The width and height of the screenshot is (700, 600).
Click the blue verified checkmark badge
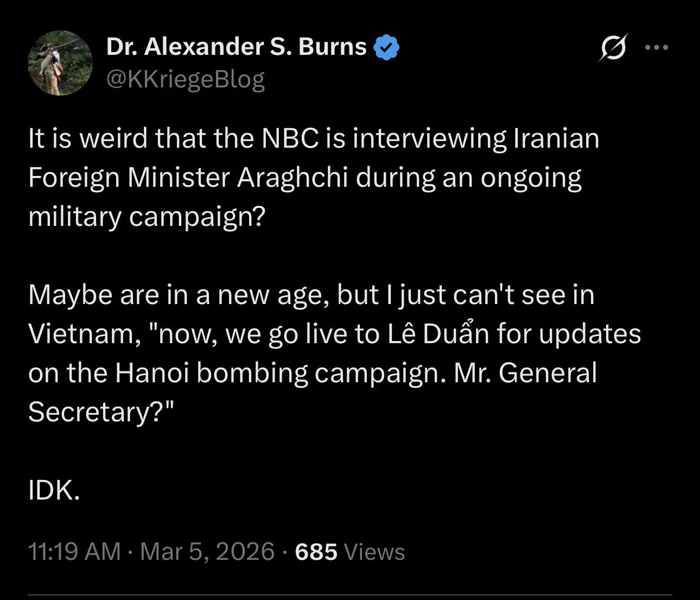(387, 47)
